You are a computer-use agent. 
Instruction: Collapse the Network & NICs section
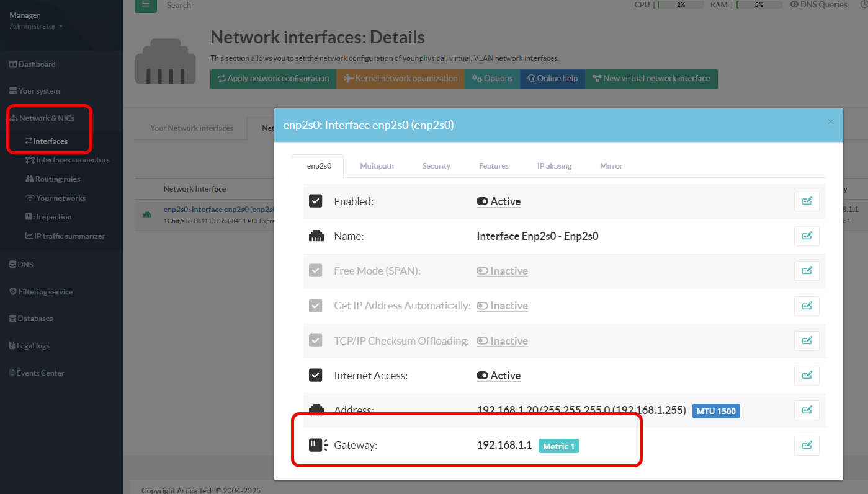[46, 118]
